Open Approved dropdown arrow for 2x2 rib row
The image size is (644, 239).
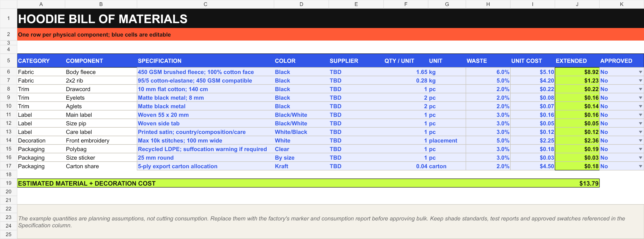coord(640,81)
